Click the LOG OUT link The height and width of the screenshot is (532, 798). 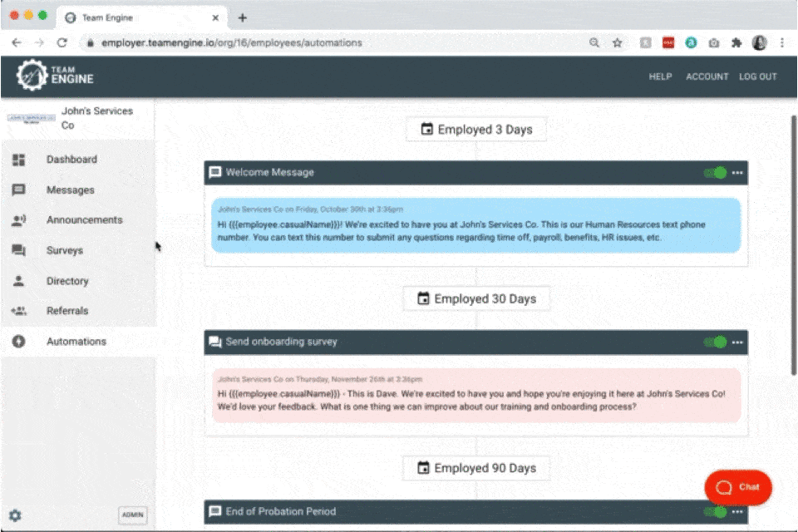pos(757,76)
